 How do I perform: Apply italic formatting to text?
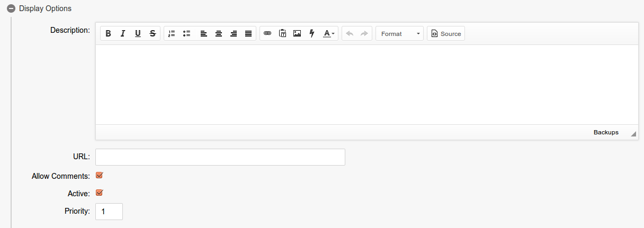[123, 34]
